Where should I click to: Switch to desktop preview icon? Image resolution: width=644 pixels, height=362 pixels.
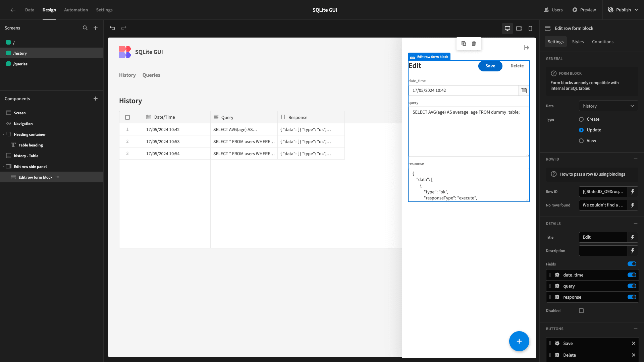tap(507, 28)
